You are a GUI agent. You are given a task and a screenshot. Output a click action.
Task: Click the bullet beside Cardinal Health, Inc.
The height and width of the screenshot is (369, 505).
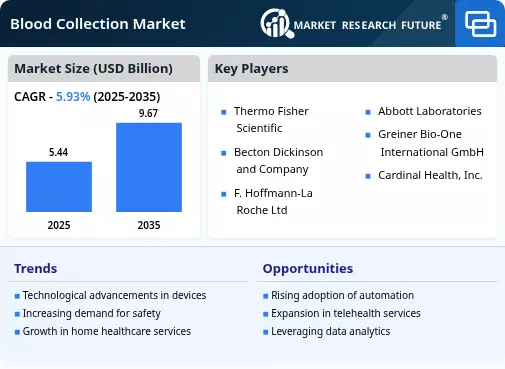click(x=368, y=176)
